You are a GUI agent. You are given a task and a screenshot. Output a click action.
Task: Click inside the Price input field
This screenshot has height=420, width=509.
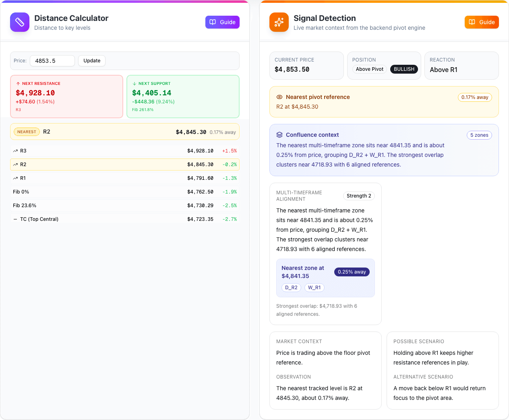53,61
